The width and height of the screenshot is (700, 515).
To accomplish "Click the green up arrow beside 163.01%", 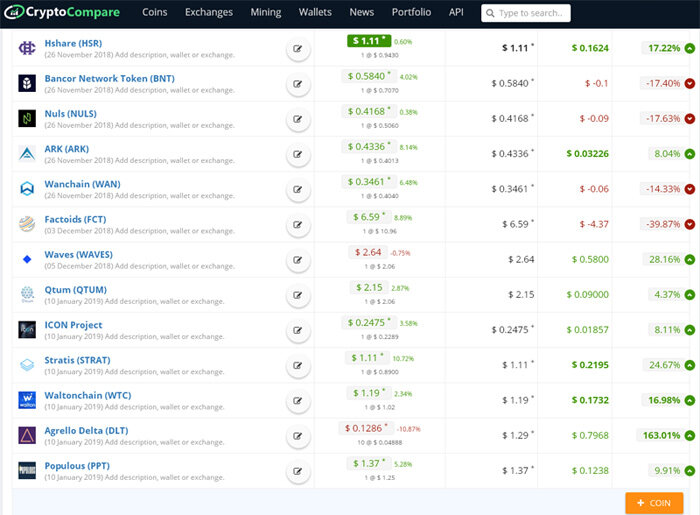I will coord(690,436).
